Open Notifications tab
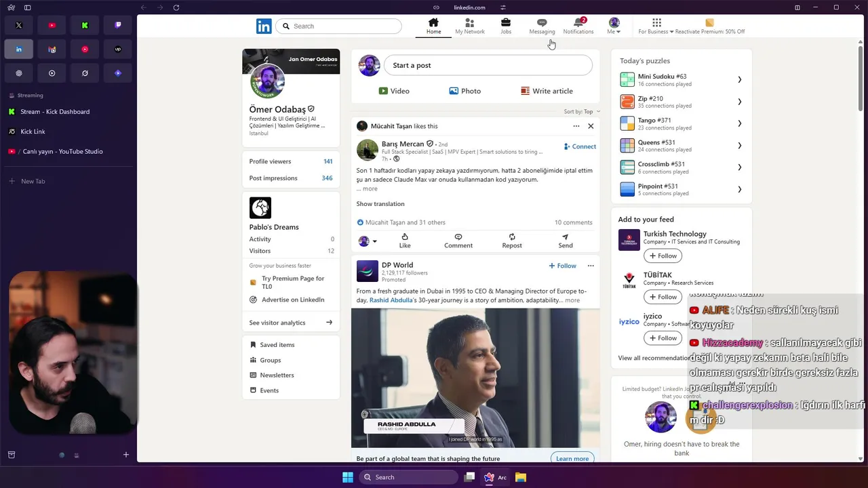 click(578, 26)
